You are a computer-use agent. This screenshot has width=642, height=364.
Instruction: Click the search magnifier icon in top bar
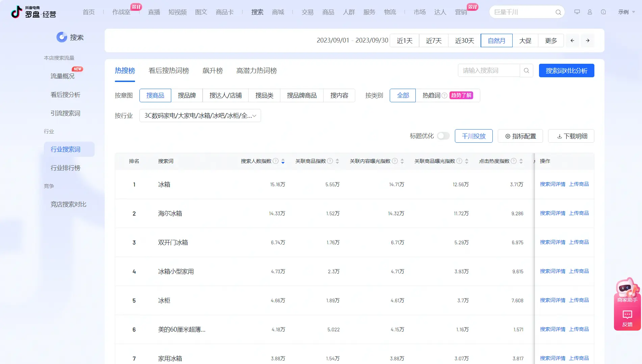558,12
